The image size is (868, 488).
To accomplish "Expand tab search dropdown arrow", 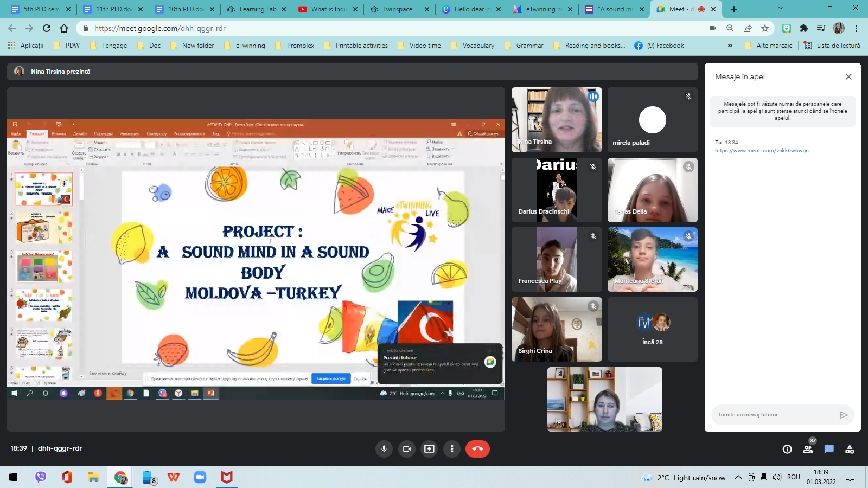I will [780, 8].
